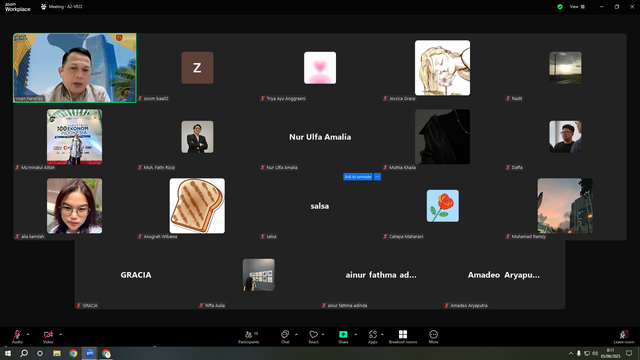Screen dimensions: 640x360
Task: Expand video options arrow next to Video
Action: (60, 334)
